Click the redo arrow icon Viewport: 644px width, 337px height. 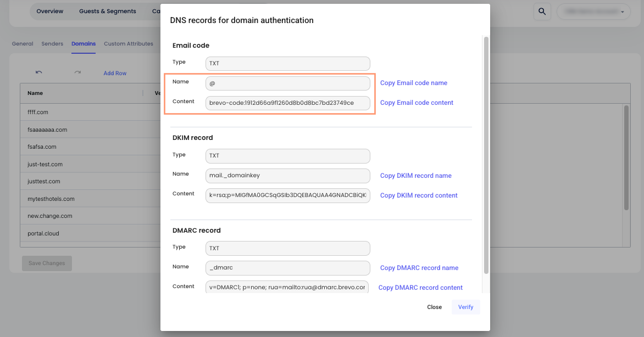click(x=77, y=72)
